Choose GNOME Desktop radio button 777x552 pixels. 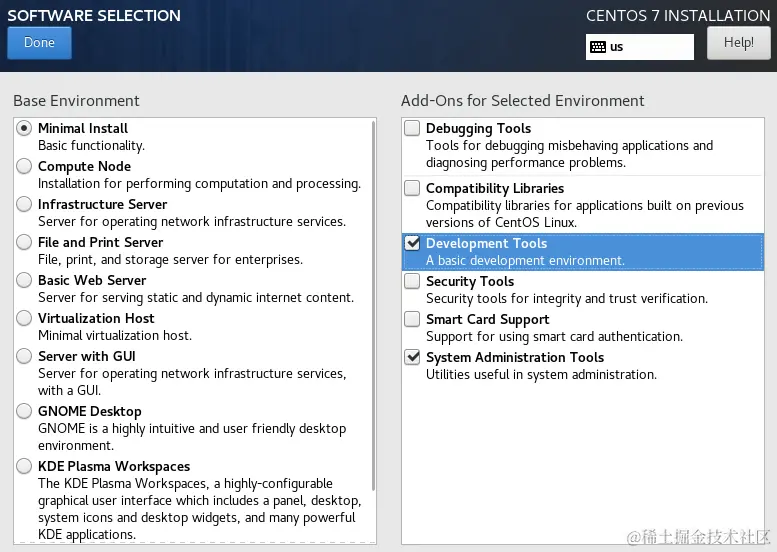pos(24,411)
